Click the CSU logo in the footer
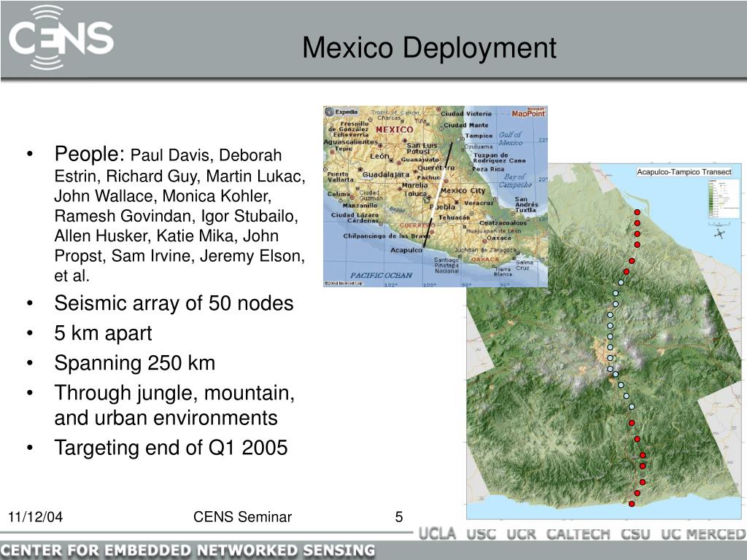The width and height of the screenshot is (747, 560). tap(635, 534)
